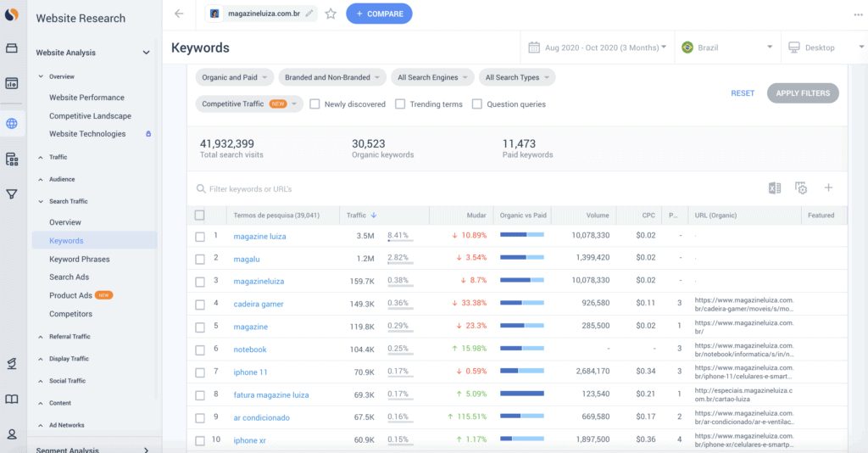868x453 pixels.
Task: Click the calendar icon in date selector
Action: coord(534,48)
